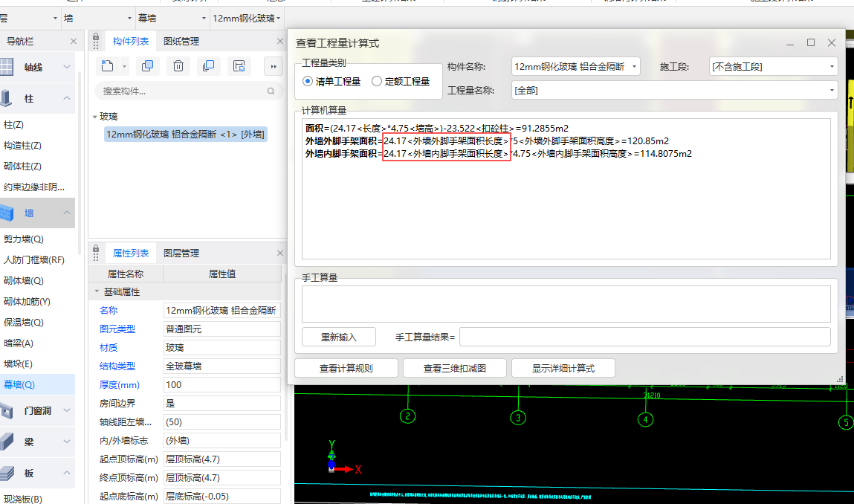Collapse the 玻璃 tree node
This screenshot has height=504, width=854.
[95, 117]
